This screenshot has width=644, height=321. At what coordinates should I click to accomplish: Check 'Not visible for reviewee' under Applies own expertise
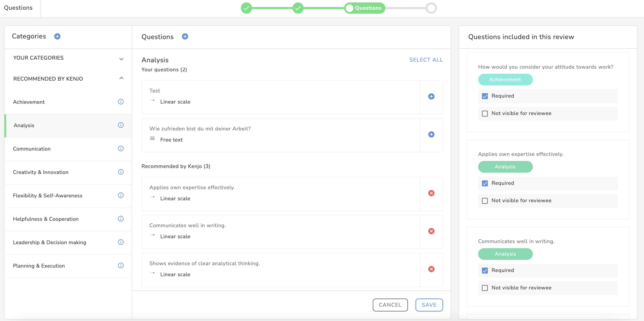(x=485, y=201)
